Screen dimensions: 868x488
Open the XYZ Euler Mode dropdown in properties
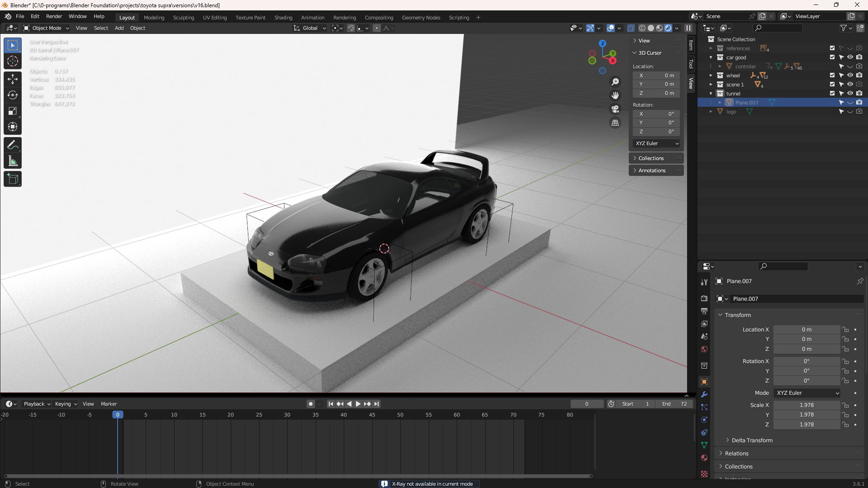807,393
